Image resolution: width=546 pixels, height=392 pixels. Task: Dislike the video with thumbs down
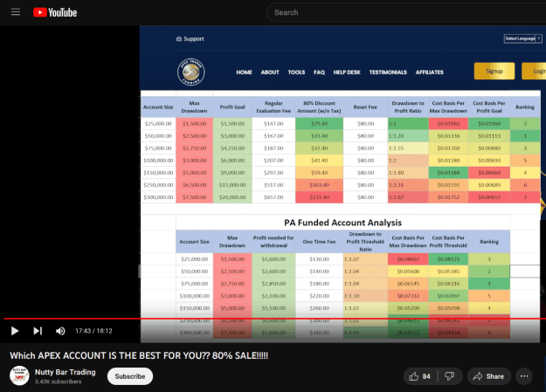(449, 376)
